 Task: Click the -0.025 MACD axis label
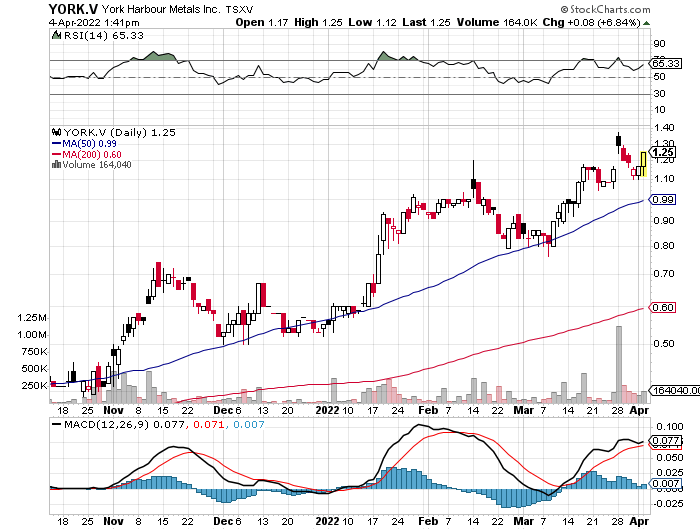point(668,504)
